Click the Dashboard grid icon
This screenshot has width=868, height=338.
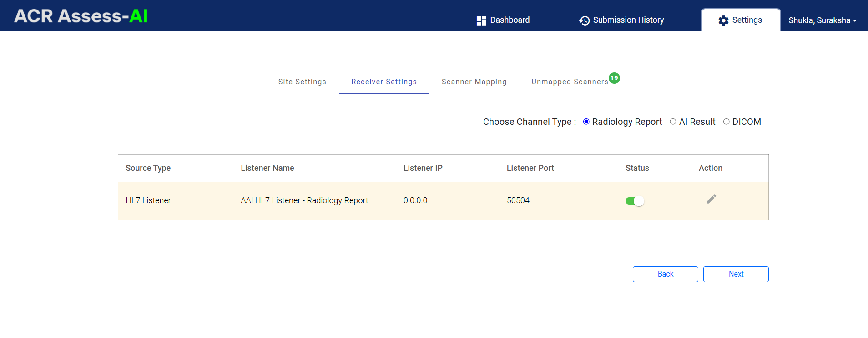(481, 20)
